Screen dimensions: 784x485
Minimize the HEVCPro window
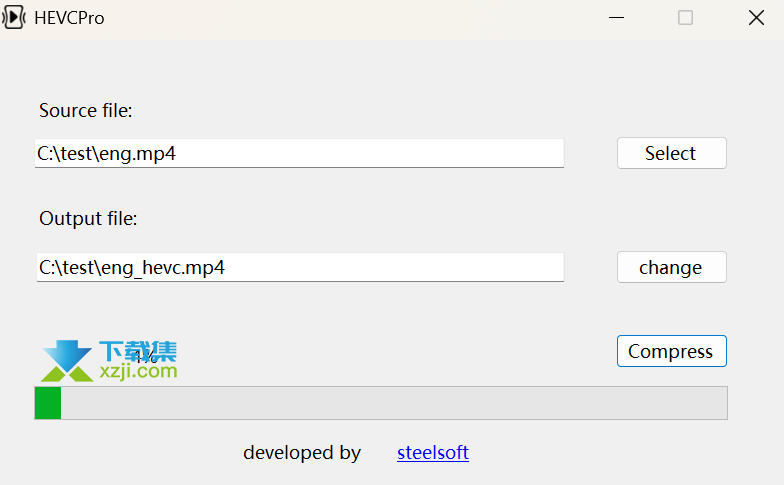[x=616, y=18]
